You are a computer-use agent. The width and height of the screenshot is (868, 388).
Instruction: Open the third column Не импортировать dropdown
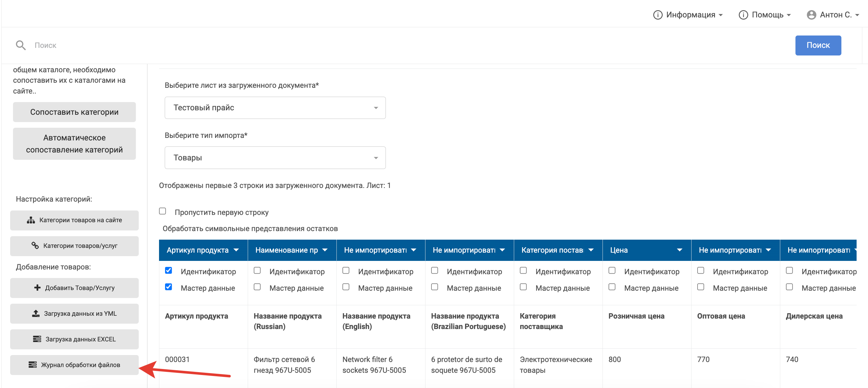point(380,250)
